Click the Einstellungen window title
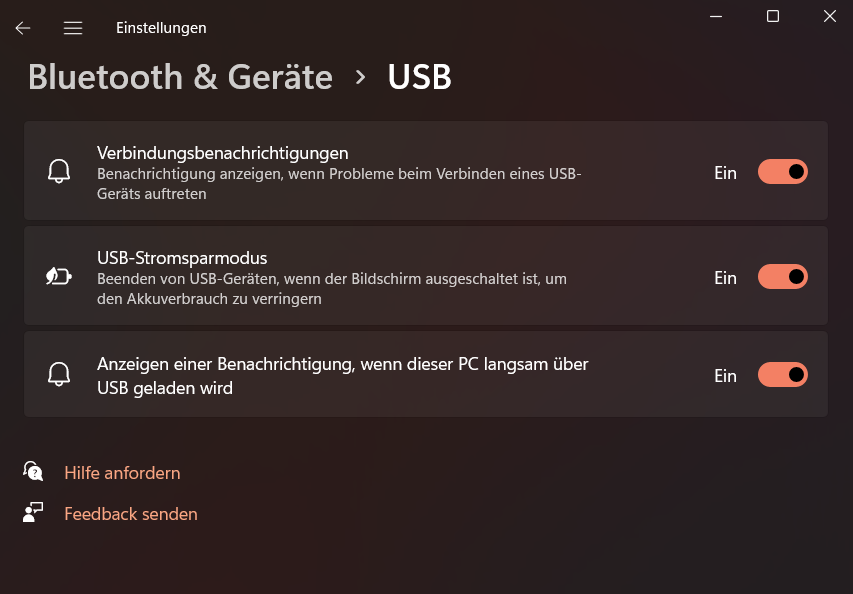The width and height of the screenshot is (853, 594). 161,28
